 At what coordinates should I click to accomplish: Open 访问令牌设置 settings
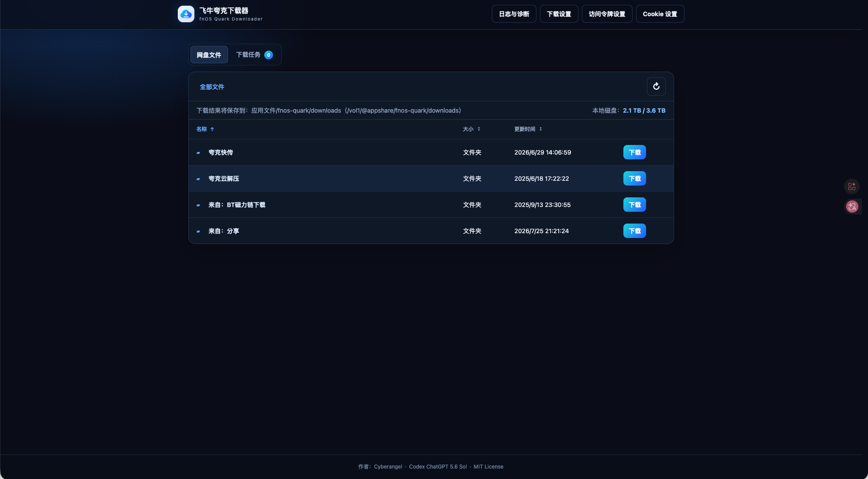(x=607, y=14)
